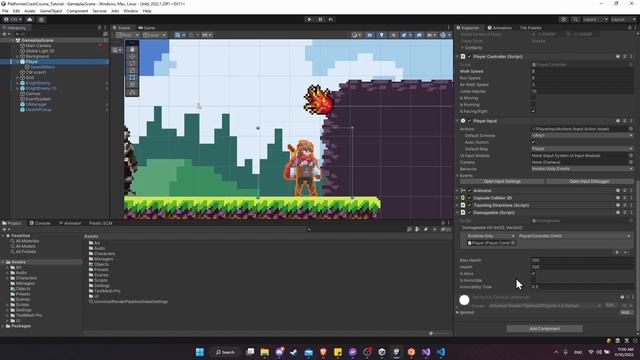
Task: Toggle the Auto-Switch checkbox
Action: [x=533, y=142]
